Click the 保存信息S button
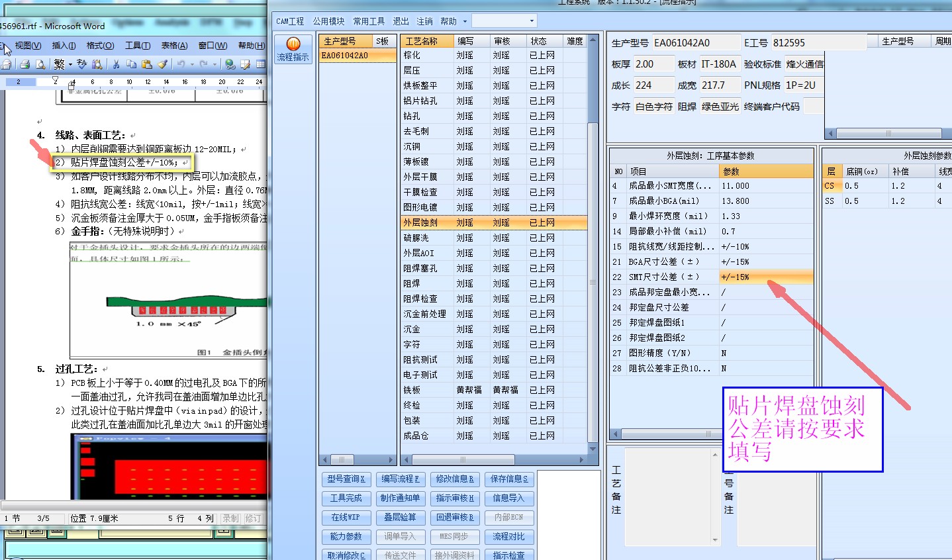Viewport: 952px width, 560px height. click(508, 479)
